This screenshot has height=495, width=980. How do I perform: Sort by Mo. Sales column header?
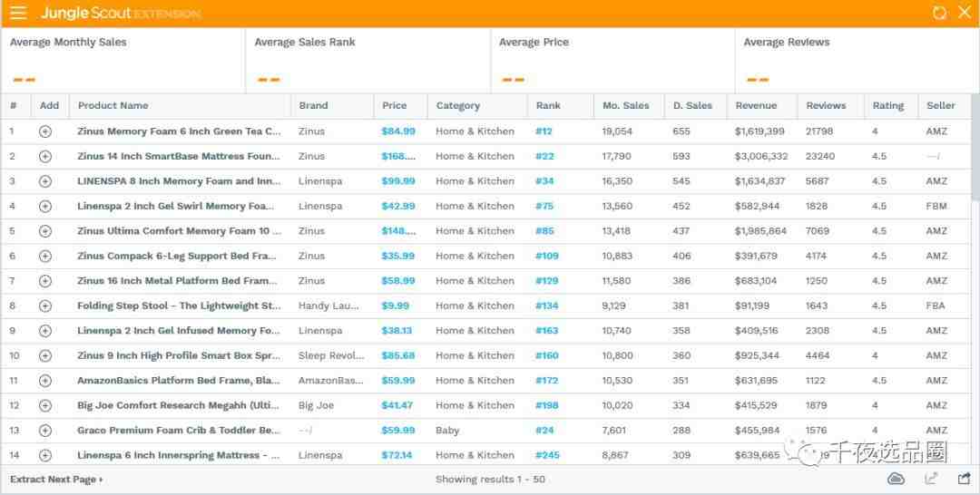click(x=625, y=105)
